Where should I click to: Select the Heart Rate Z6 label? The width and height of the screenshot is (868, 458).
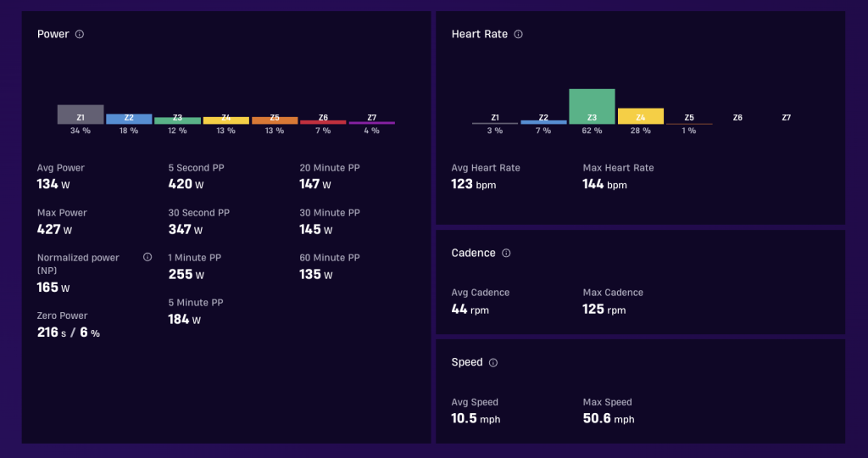pos(737,117)
